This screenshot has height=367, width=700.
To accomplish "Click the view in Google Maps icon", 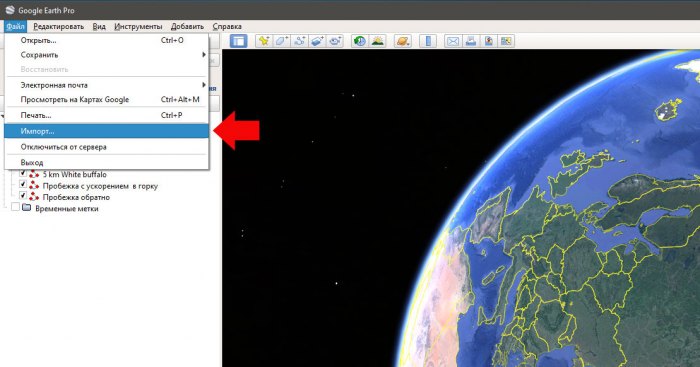I will coord(506,41).
